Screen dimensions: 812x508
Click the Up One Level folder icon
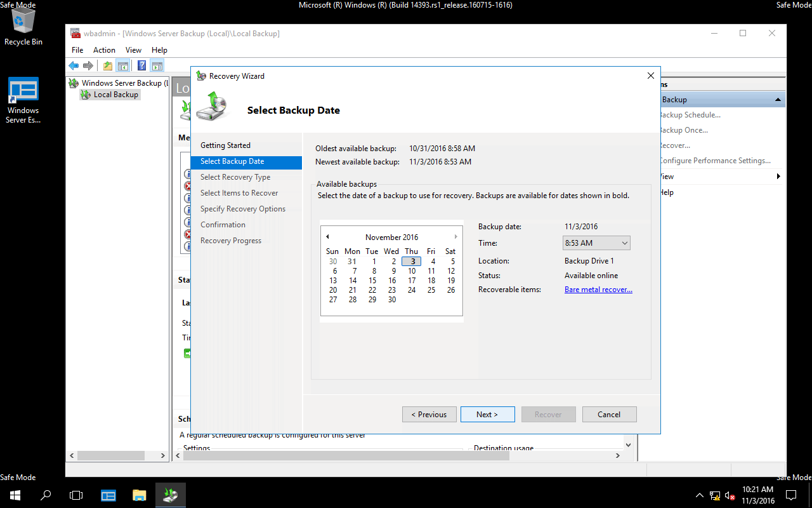[x=108, y=65]
